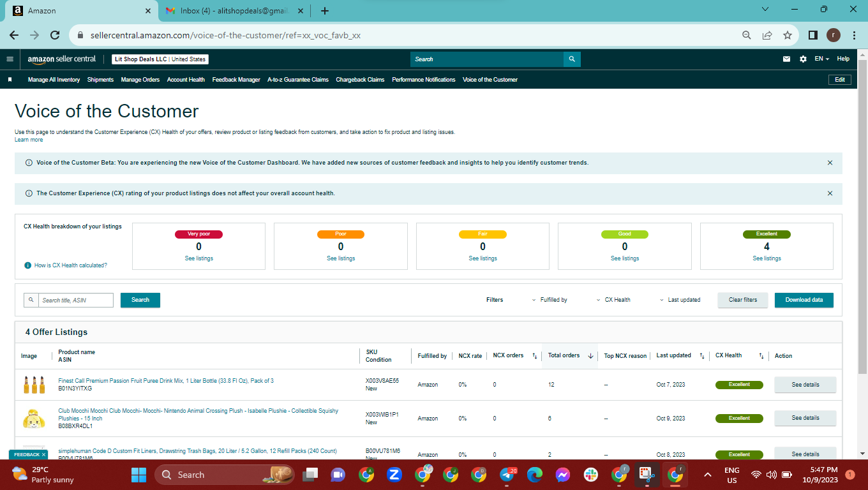
Task: Open Feedback Manager
Action: [x=236, y=80]
